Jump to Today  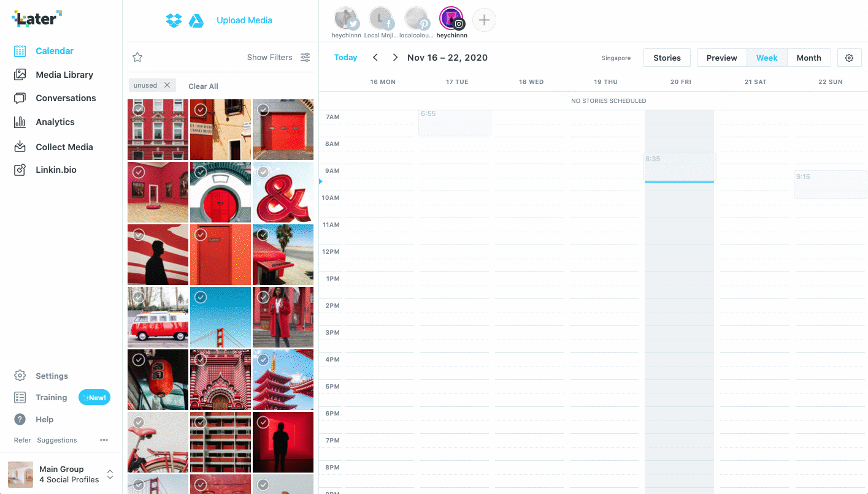click(345, 58)
